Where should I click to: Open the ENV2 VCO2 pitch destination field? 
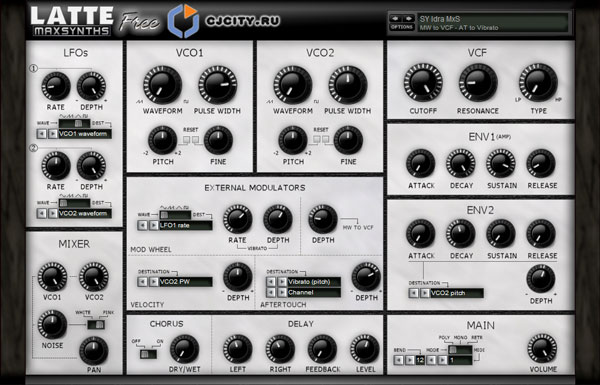[457, 293]
